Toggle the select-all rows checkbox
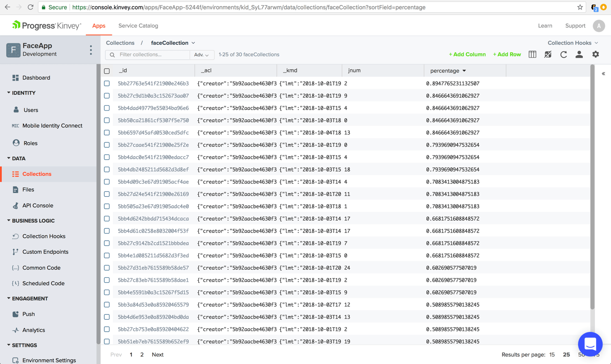Screen dimensions: 611x364 click(106, 70)
